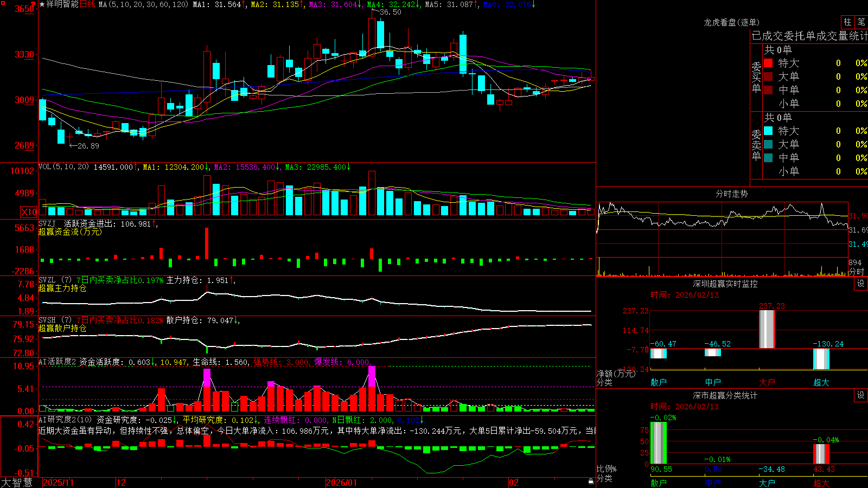Open 设 settings for 深市超赢分类统计

click(x=861, y=395)
